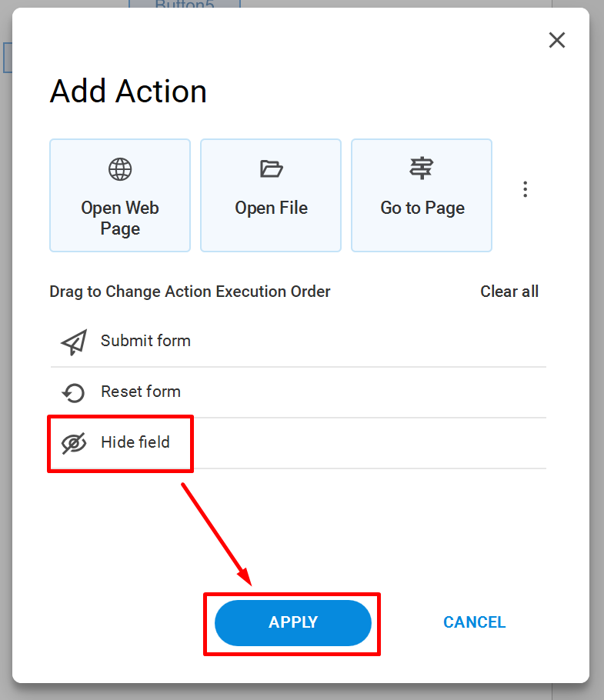Click the Button5 field behind the dialog
604x700 pixels.
tap(185, 4)
